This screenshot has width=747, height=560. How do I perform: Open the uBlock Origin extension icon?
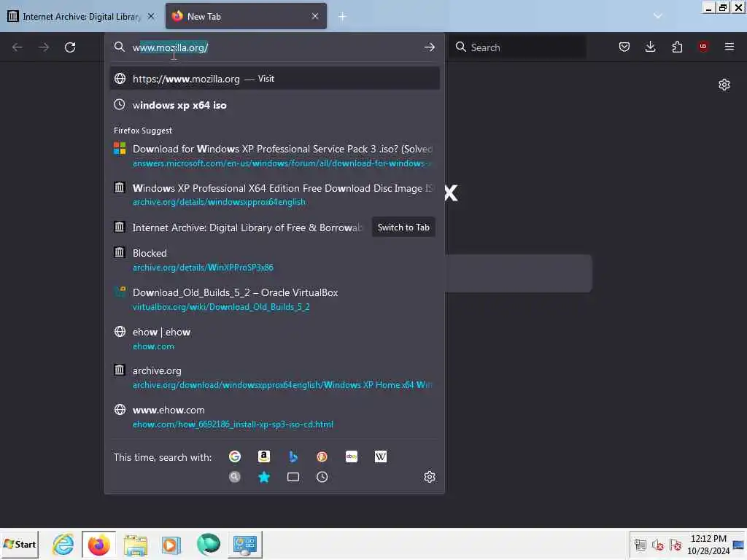703,46
